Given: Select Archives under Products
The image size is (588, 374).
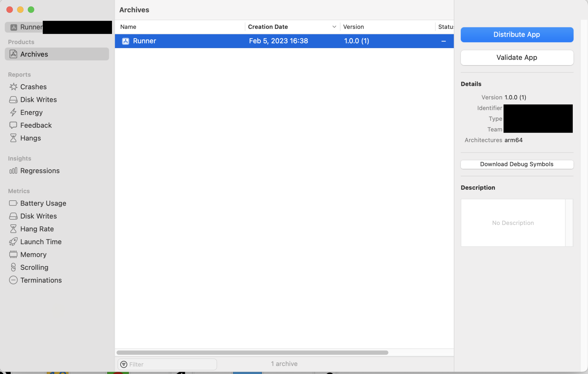Looking at the screenshot, I should 34,54.
